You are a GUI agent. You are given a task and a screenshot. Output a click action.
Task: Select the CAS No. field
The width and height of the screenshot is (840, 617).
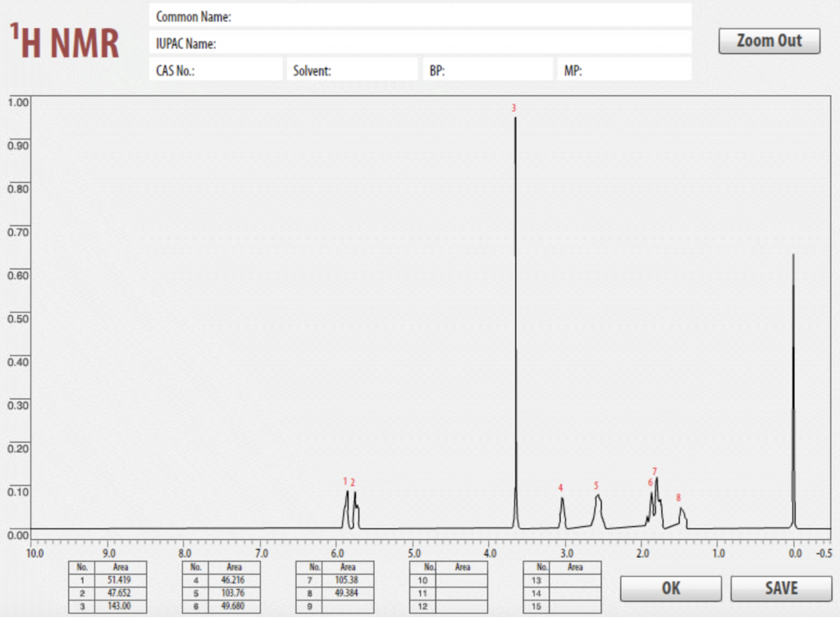(216, 70)
